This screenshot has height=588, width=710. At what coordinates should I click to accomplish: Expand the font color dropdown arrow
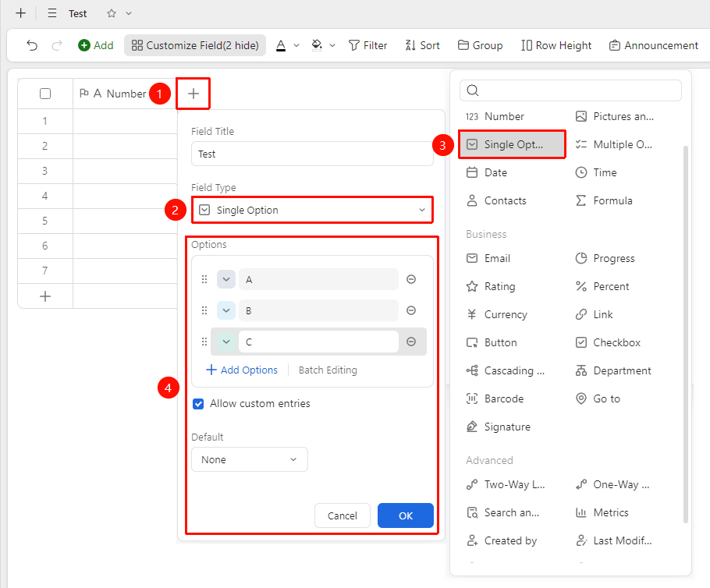296,45
